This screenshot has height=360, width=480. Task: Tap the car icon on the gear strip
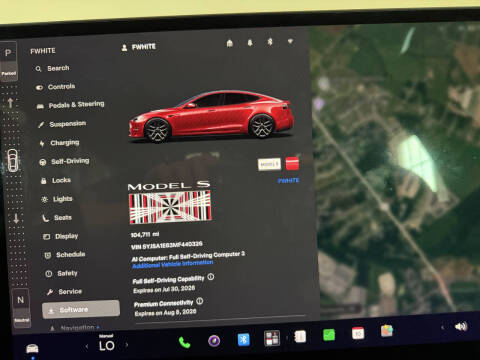tap(13, 161)
